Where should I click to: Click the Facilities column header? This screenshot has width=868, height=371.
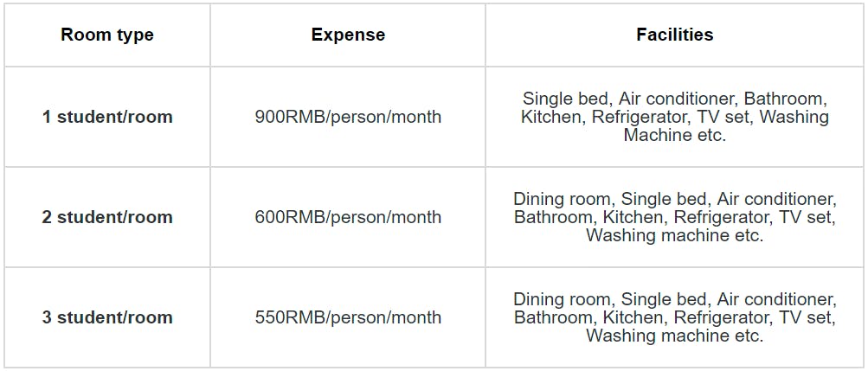pyautogui.click(x=674, y=35)
